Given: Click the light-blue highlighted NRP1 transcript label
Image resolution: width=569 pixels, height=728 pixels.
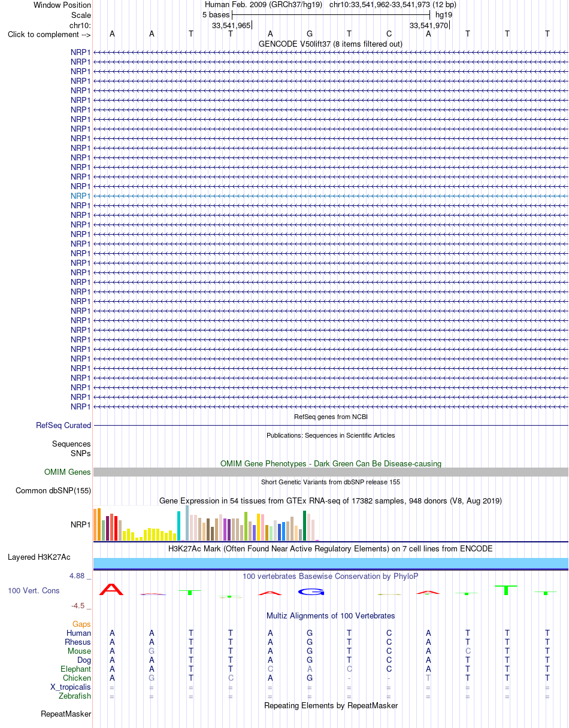Looking at the screenshot, I should pyautogui.click(x=81, y=196).
